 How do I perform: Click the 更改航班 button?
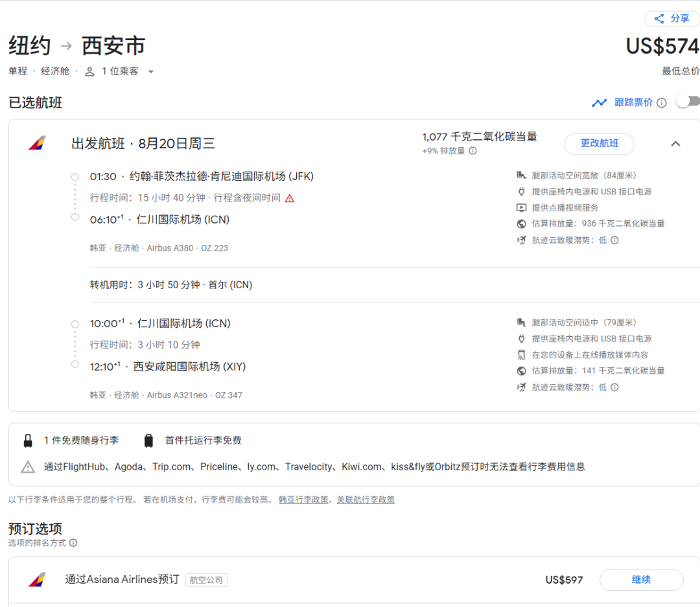point(599,144)
